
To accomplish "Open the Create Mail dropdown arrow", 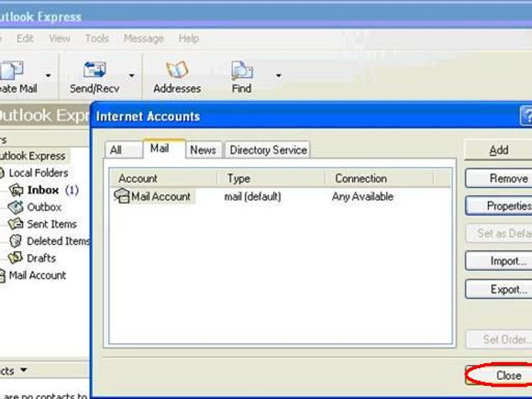I will tap(48, 75).
